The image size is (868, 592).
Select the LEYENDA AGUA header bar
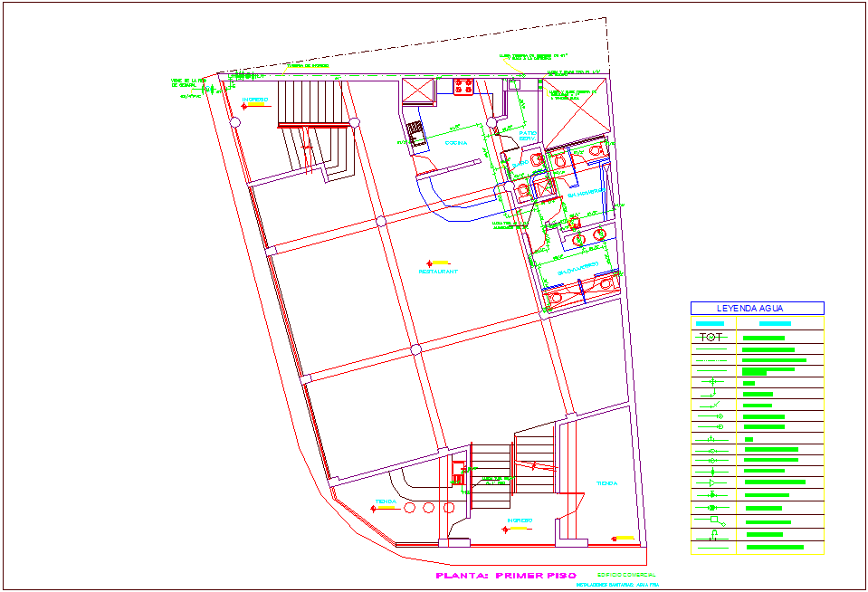pos(749,309)
